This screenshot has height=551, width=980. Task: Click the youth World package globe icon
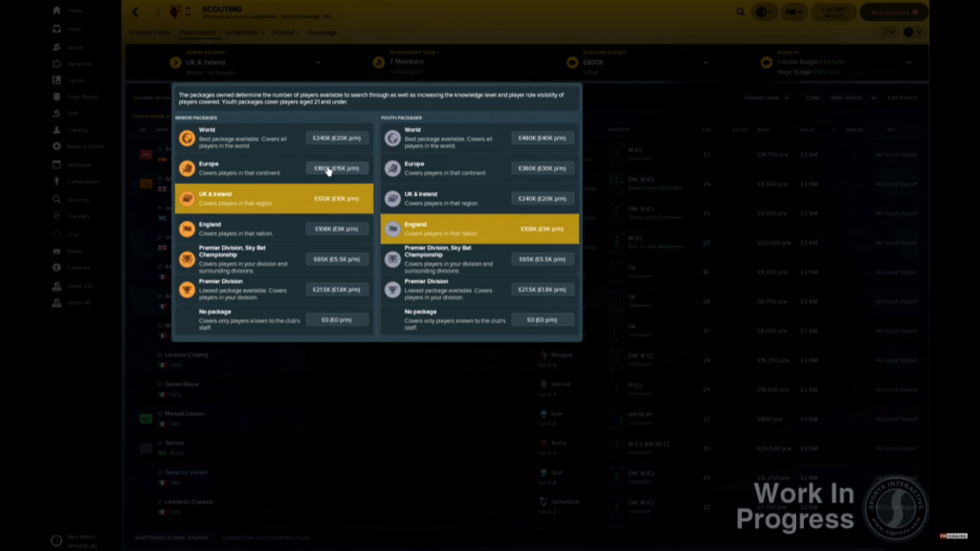[x=392, y=138]
